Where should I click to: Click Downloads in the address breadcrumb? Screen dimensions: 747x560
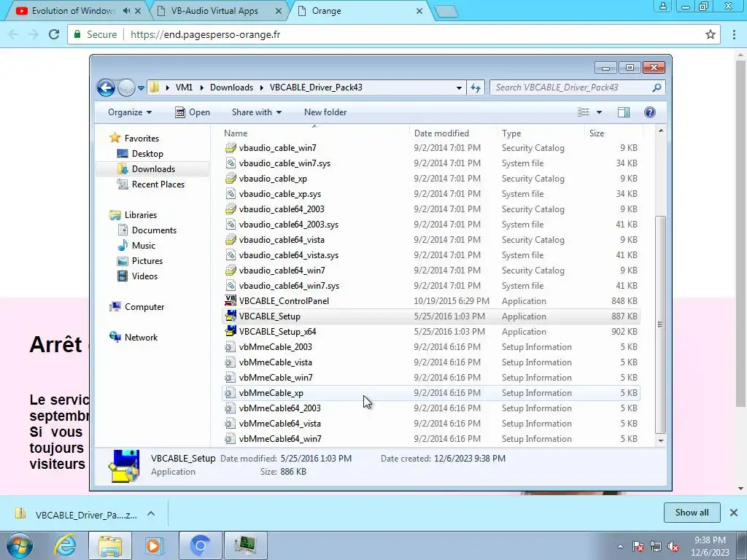click(x=231, y=87)
